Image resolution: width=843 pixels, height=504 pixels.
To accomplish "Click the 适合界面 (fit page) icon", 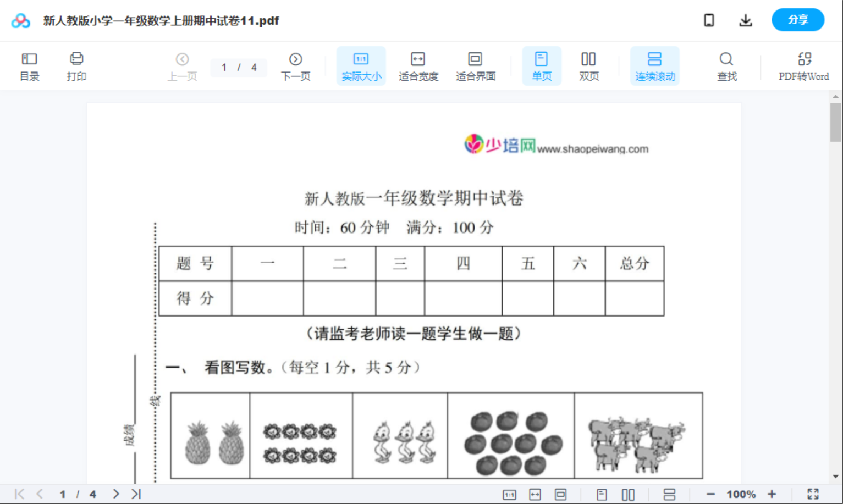I will coord(475,65).
